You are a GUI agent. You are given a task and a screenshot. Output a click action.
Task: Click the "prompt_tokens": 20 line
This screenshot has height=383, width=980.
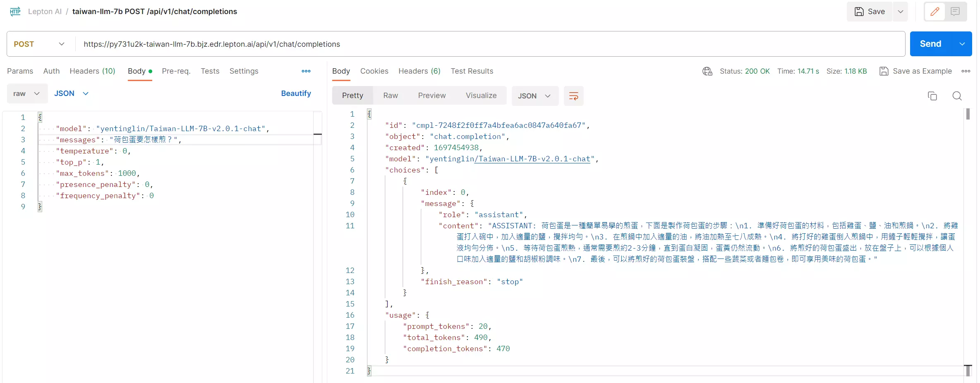click(x=447, y=326)
